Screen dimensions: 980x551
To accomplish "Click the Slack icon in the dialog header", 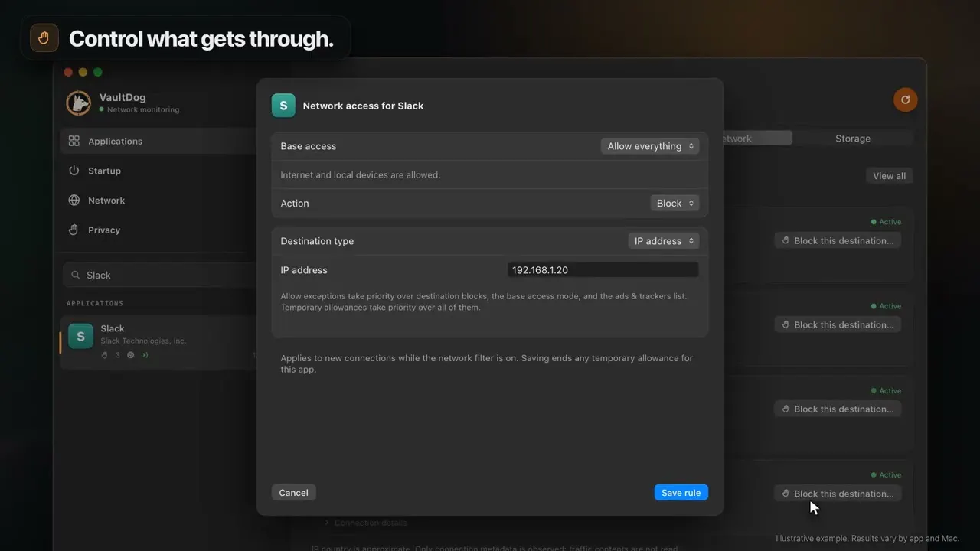I will [283, 106].
